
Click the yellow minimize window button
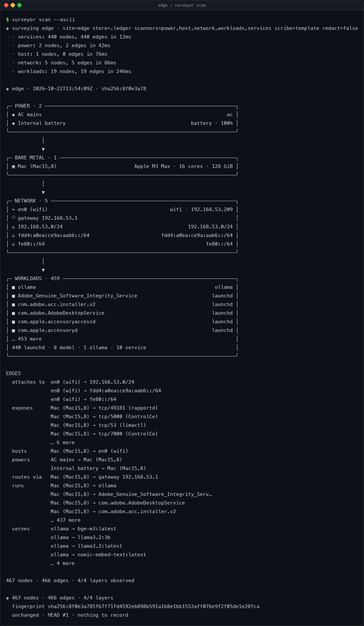tap(13, 5)
